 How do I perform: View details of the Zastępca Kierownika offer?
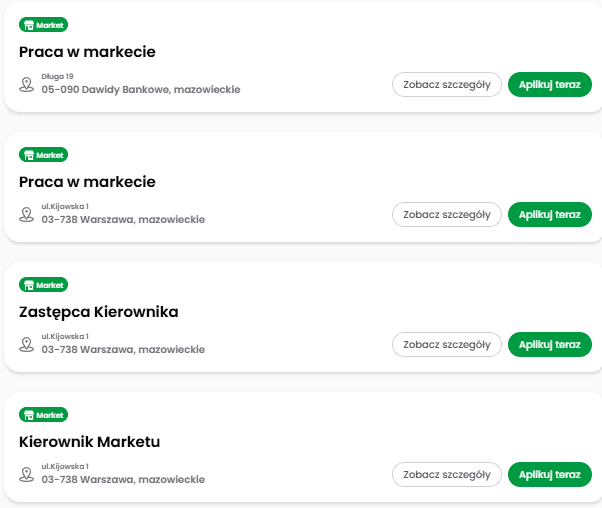446,345
